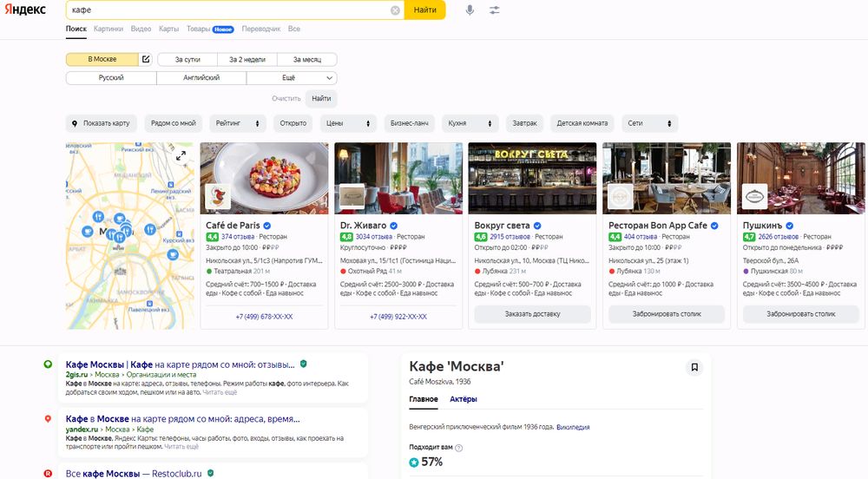Clear the search field with the X icon
The width and height of the screenshot is (868, 479).
[395, 10]
